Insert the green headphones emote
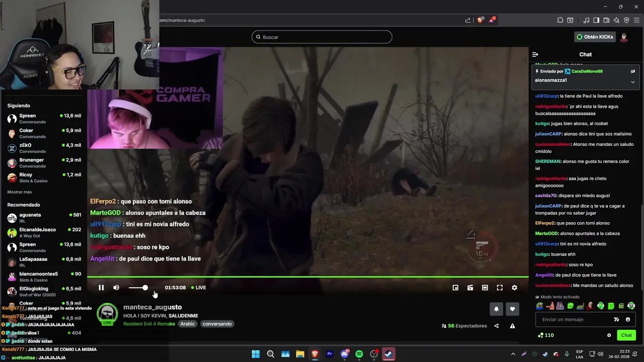Screen dimensions: 644x362 601,306
